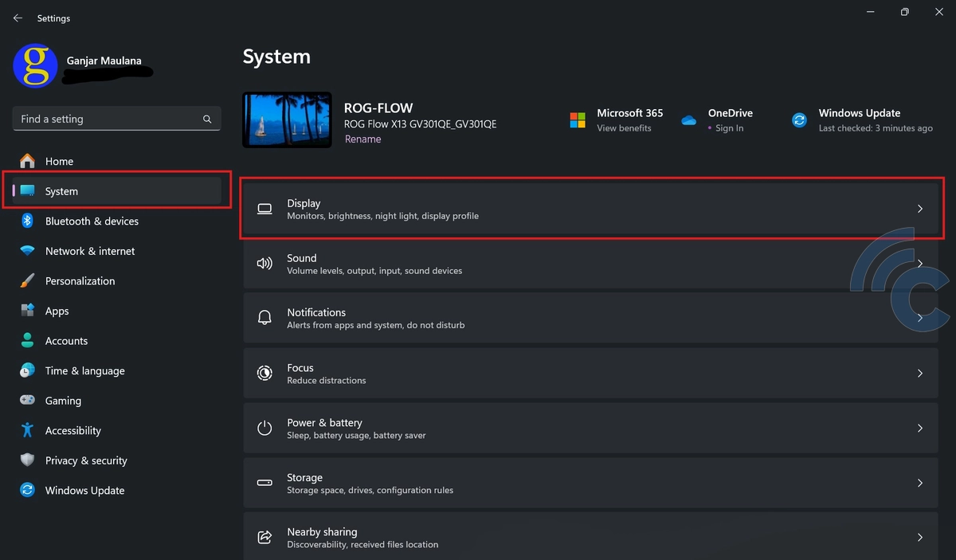956x560 pixels.
Task: Click the Accessibility figure icon
Action: point(28,430)
